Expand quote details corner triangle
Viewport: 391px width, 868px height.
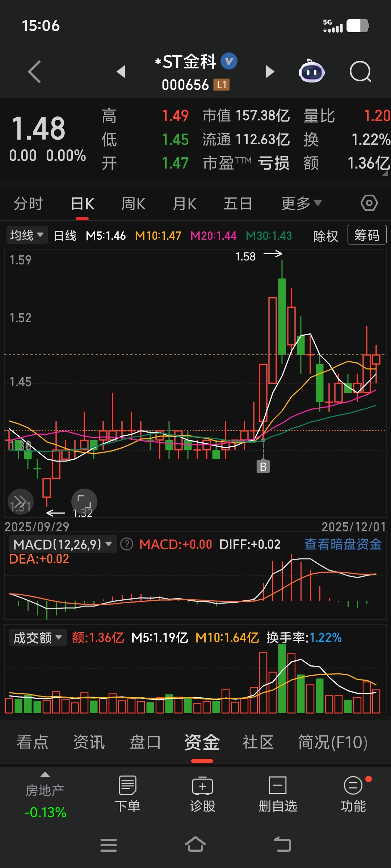coord(385,173)
